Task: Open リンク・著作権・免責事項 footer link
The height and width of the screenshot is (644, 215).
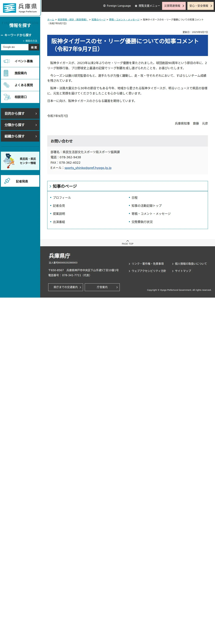Action: click(147, 264)
